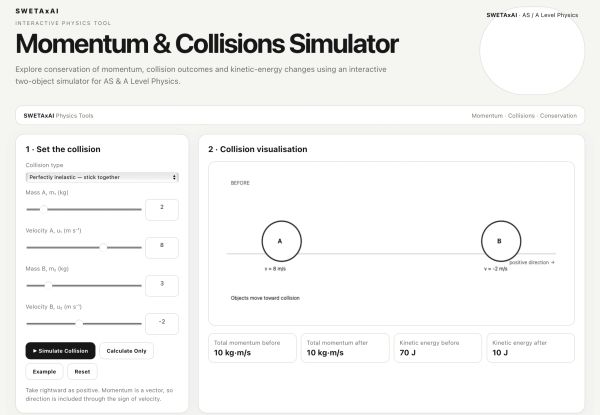Click the Kinetic energy before card
The height and width of the screenshot is (415, 600).
[x=438, y=348]
